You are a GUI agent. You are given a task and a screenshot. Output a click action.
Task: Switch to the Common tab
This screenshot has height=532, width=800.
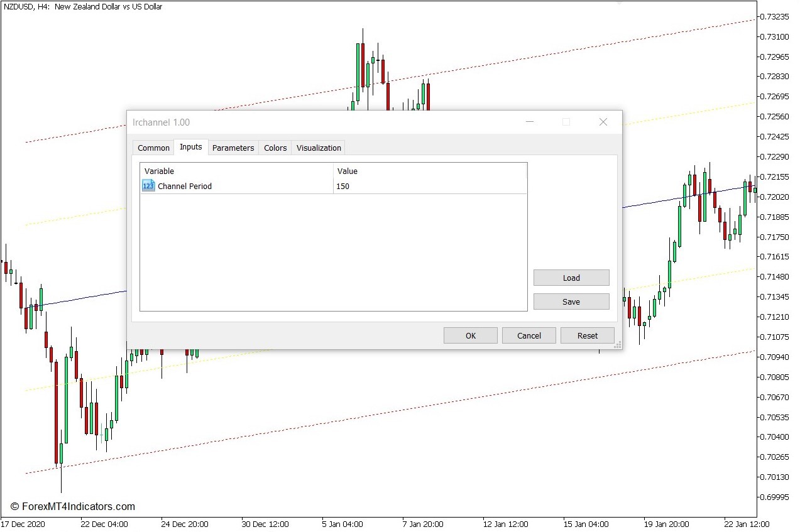(153, 148)
